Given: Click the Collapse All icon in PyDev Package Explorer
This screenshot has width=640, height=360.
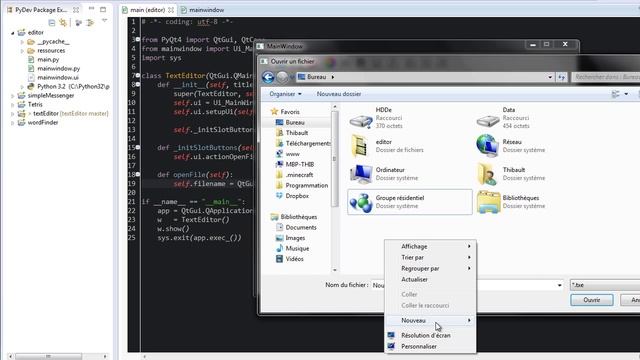Looking at the screenshot, I should (x=52, y=22).
